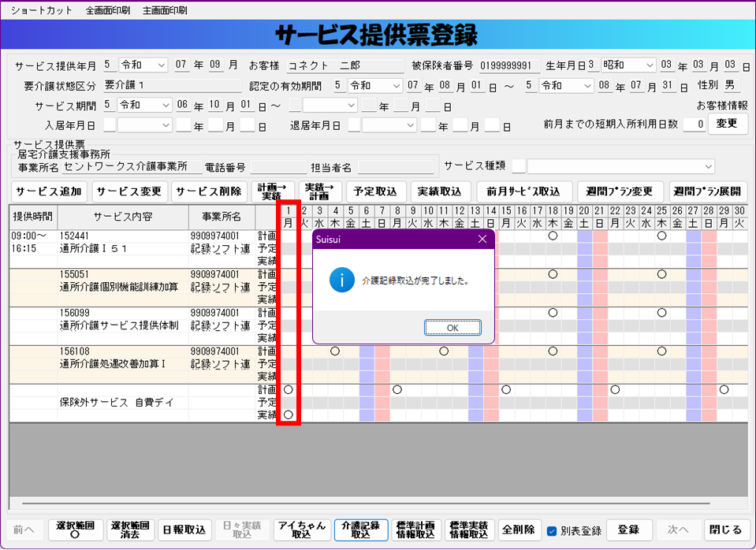Open the 生年月日 era dropdown showing 昭和

650,65
